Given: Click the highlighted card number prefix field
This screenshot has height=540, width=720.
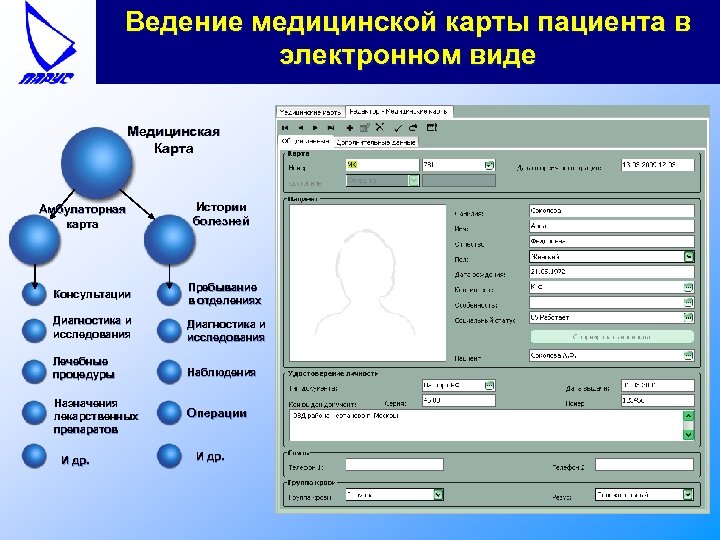Looking at the screenshot, I should point(382,165).
